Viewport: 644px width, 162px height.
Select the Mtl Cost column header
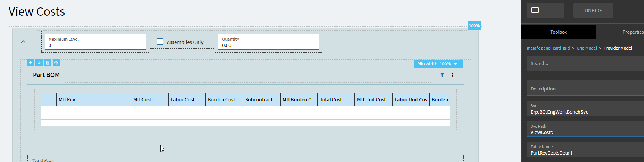pos(150,99)
